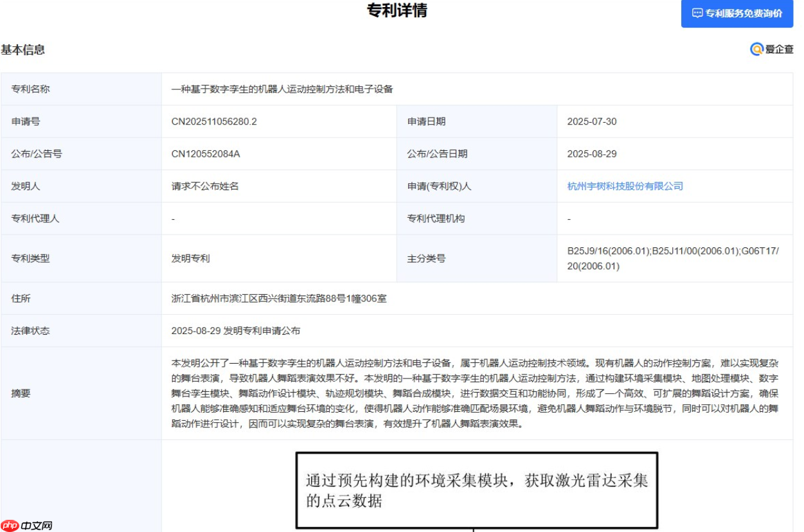Click the php中文网 red logo icon

[10, 525]
